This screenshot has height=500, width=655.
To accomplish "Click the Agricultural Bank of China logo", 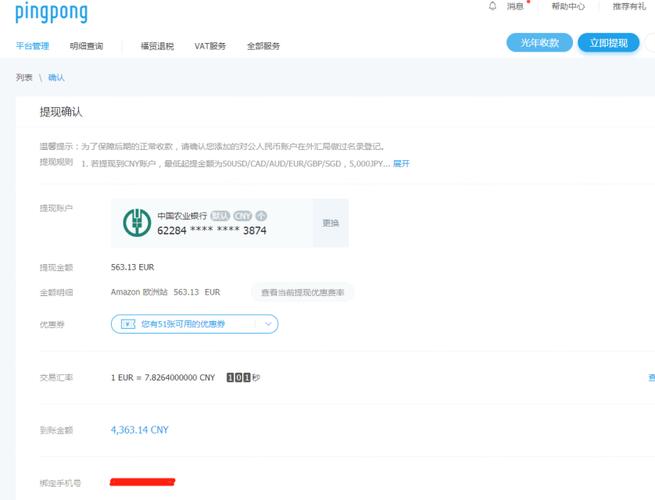I will (x=137, y=223).
